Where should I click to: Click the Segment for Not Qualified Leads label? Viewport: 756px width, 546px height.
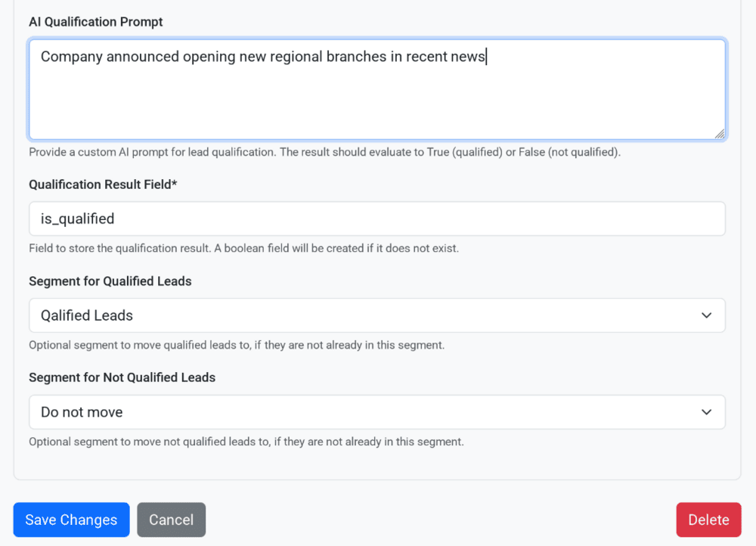[x=123, y=377]
